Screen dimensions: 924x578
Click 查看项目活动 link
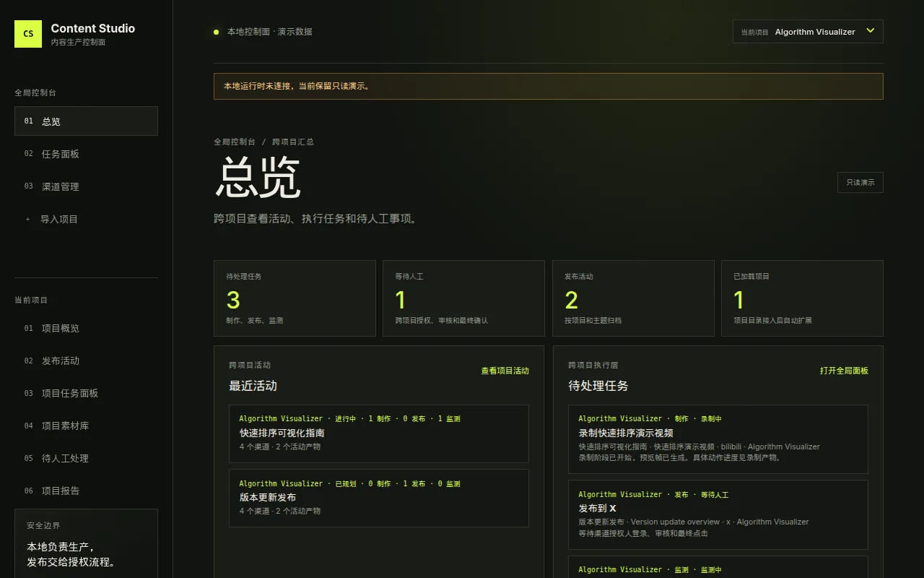[x=505, y=371]
